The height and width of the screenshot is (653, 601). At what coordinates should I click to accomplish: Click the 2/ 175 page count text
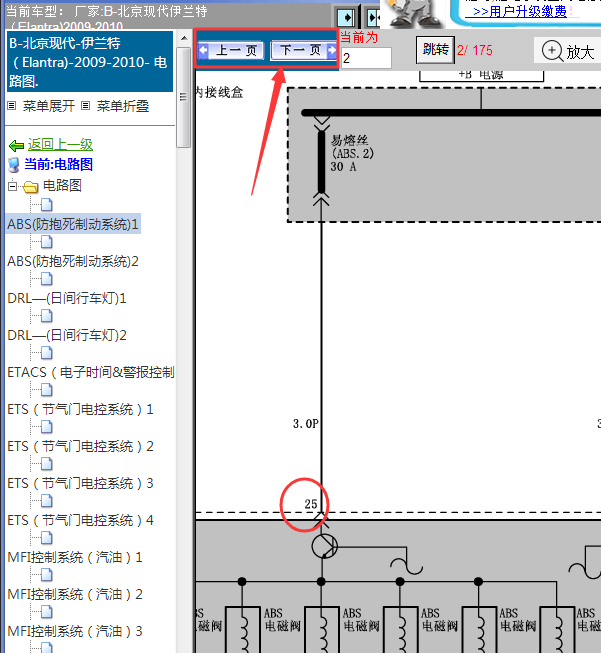475,50
